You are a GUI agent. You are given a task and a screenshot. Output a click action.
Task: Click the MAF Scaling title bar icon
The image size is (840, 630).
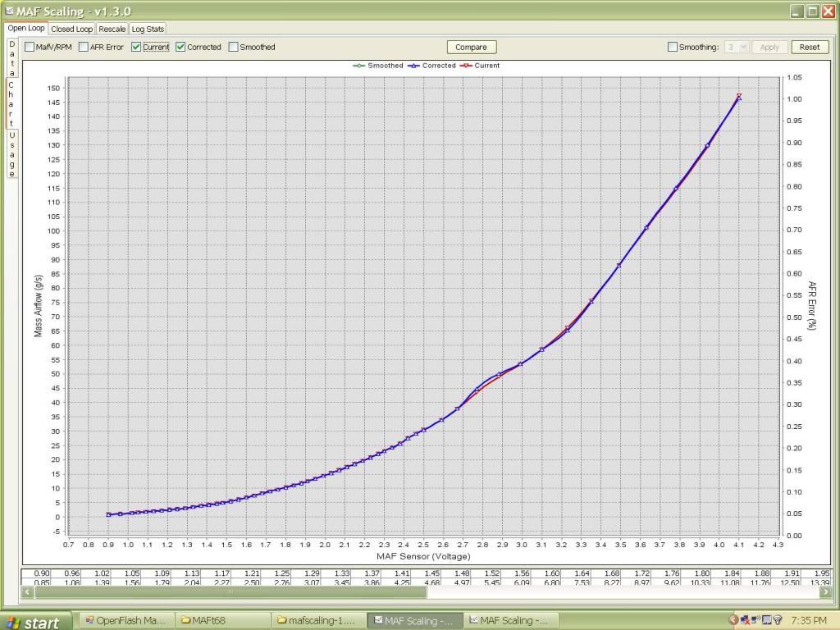[9, 11]
